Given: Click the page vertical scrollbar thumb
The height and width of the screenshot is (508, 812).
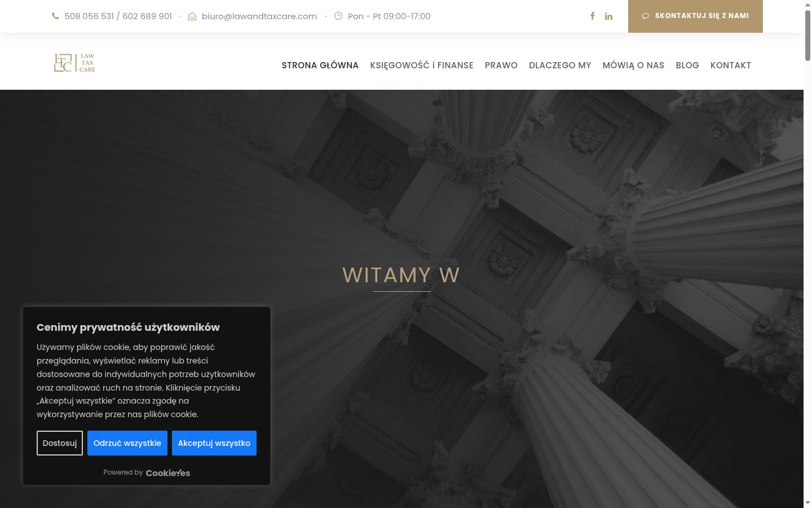Looking at the screenshot, I should (x=807, y=35).
